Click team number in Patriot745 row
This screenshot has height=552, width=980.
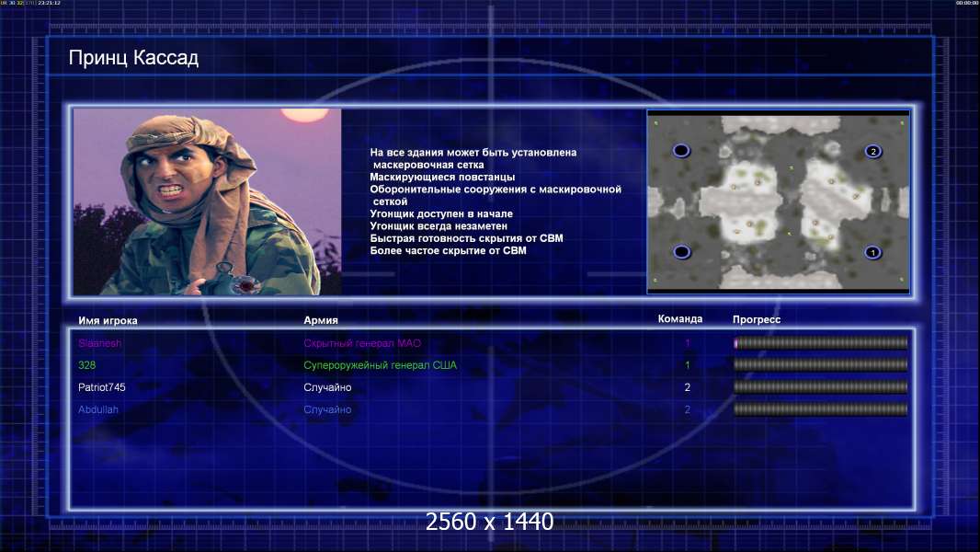point(688,387)
